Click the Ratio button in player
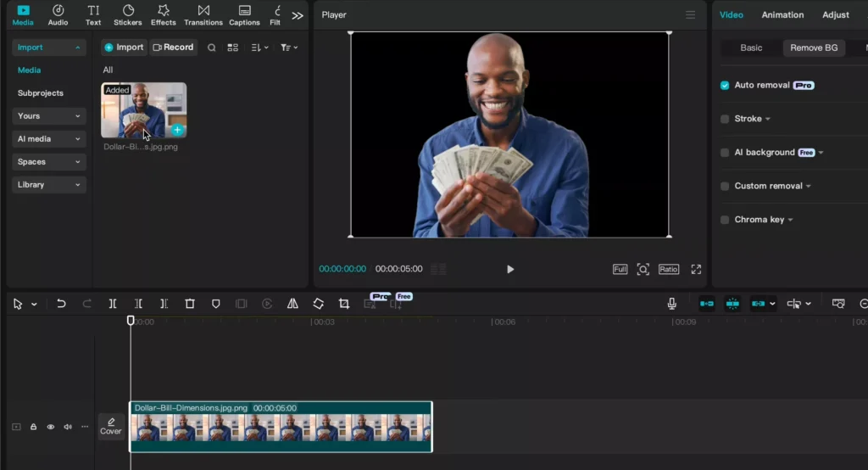Screen dimensions: 868x470 (x=669, y=270)
